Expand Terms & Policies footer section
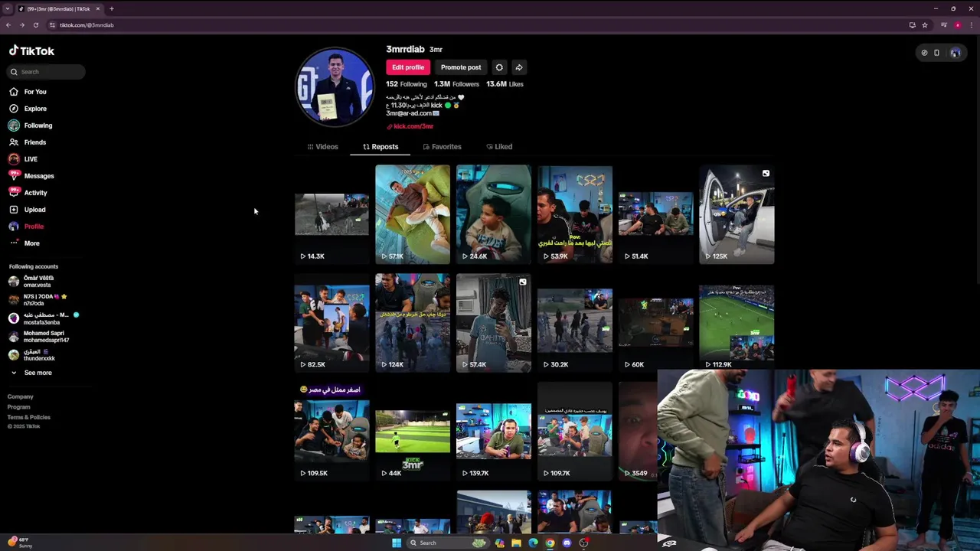Screen dimensions: 980x551 coord(29,417)
